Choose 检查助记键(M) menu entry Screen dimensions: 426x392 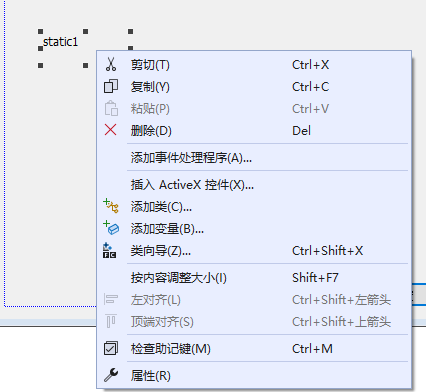254,349
